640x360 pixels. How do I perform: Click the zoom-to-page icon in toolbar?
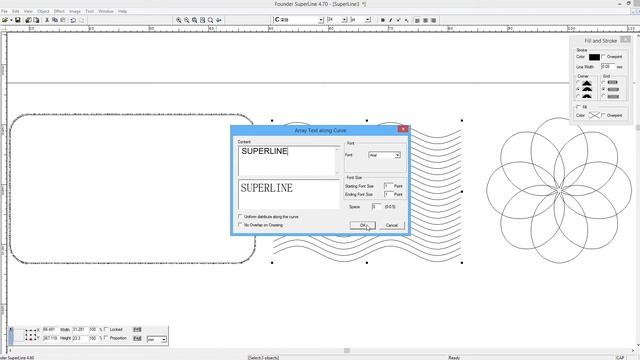pyautogui.click(x=202, y=20)
